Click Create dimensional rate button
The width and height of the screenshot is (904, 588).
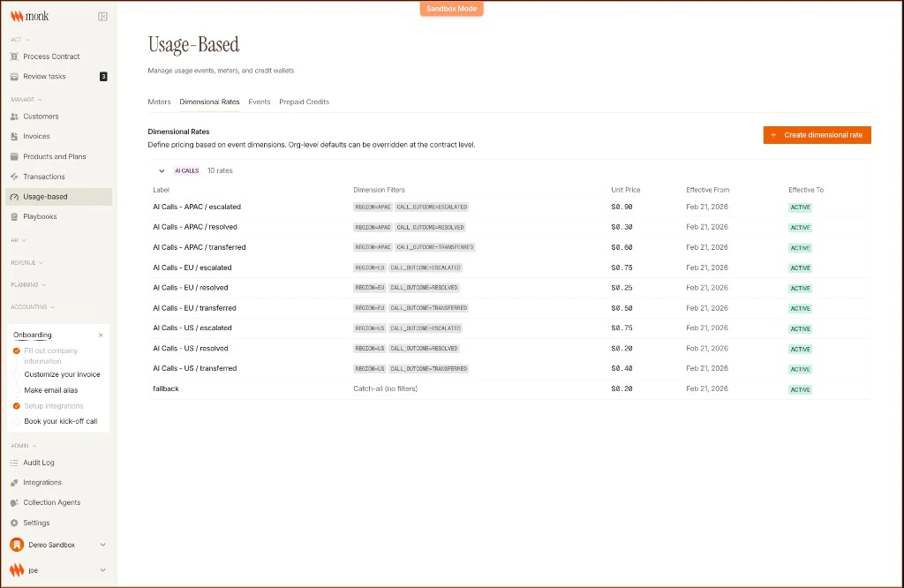(817, 135)
